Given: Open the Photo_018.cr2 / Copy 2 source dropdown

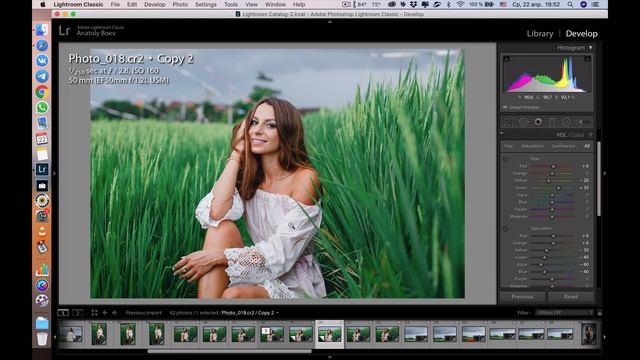Looking at the screenshot, I should coord(250,313).
